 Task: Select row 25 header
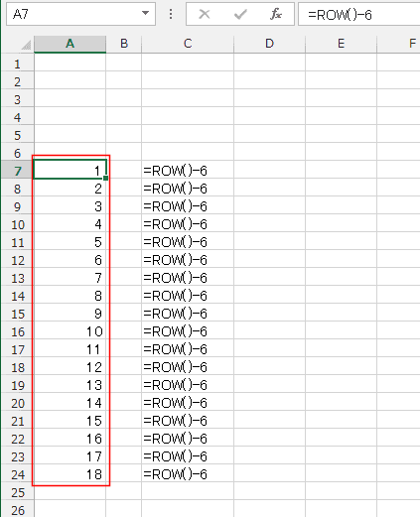(x=18, y=493)
